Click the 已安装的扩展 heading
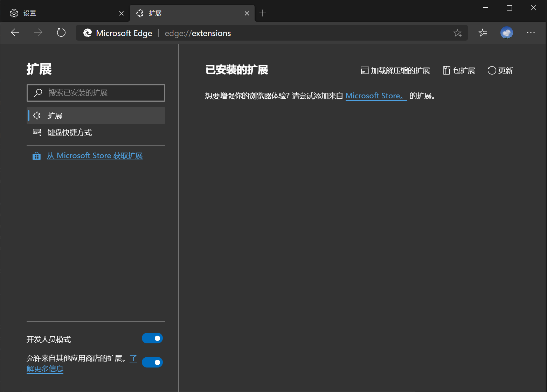547x392 pixels. pos(237,70)
